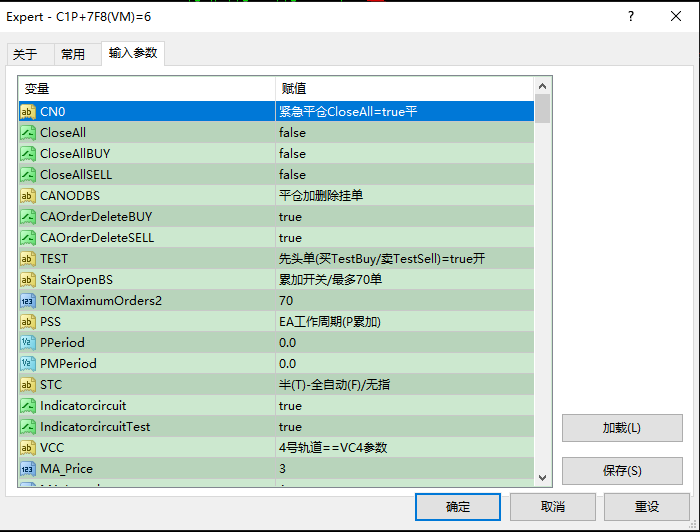Image resolution: width=700 pixels, height=532 pixels.
Task: Click the scroll down arrow of parameter list
Action: click(x=542, y=478)
